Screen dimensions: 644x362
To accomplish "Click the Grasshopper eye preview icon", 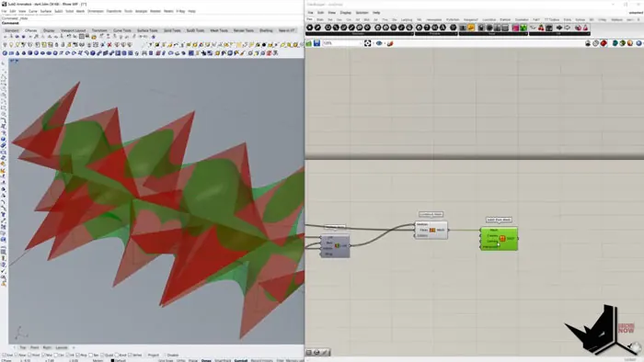I will (379, 43).
